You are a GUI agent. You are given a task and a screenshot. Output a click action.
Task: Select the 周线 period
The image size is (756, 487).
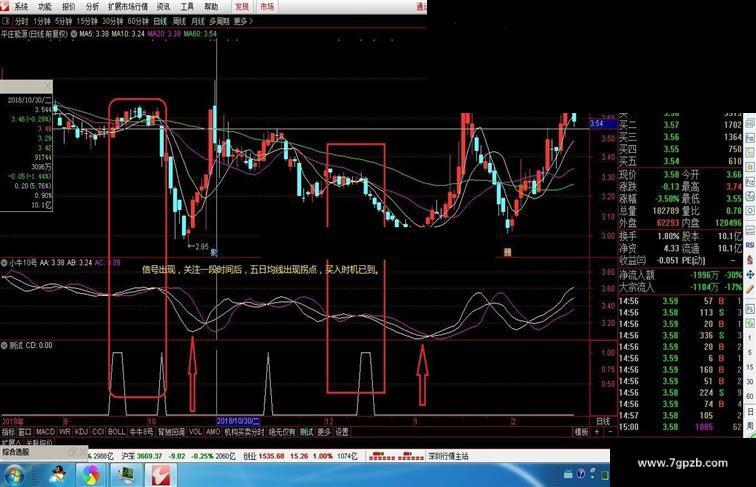(x=179, y=21)
